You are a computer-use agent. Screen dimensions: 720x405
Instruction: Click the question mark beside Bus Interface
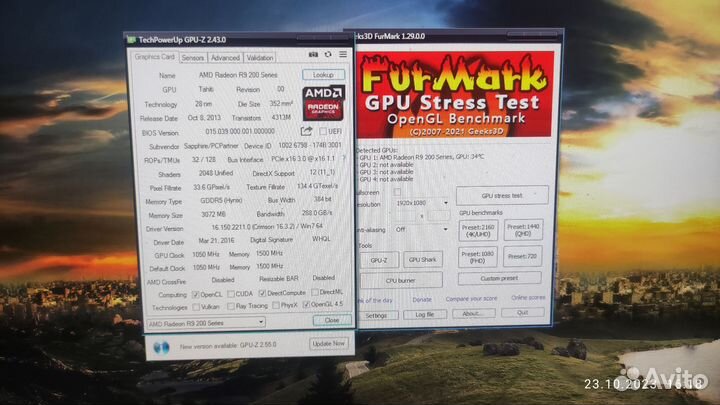pyautogui.click(x=338, y=158)
